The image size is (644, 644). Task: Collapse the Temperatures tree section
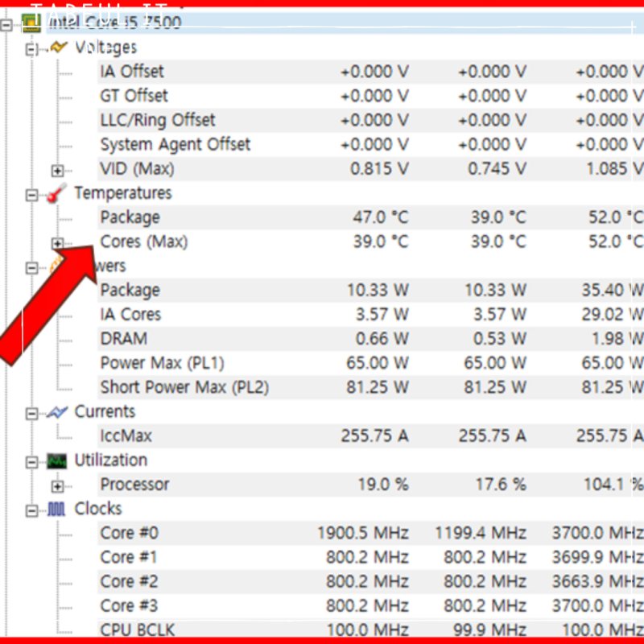[31, 195]
